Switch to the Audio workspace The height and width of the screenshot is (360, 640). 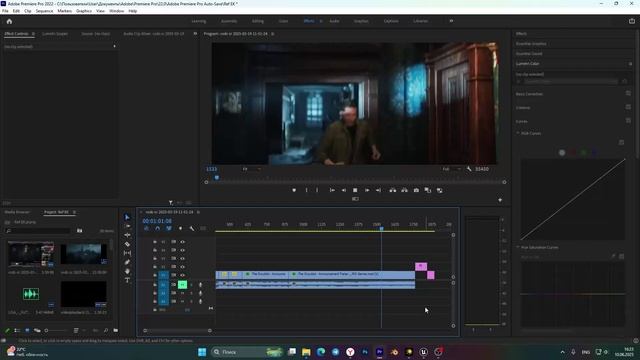click(x=334, y=21)
